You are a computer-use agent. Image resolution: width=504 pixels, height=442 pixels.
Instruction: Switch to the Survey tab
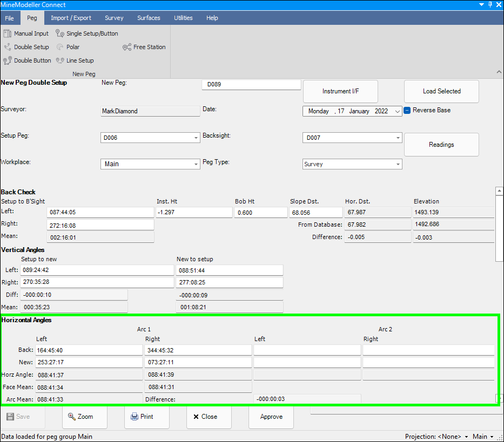pos(114,18)
